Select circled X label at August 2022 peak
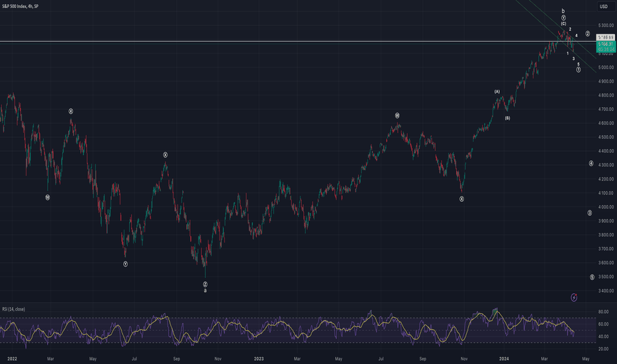 [x=166, y=155]
